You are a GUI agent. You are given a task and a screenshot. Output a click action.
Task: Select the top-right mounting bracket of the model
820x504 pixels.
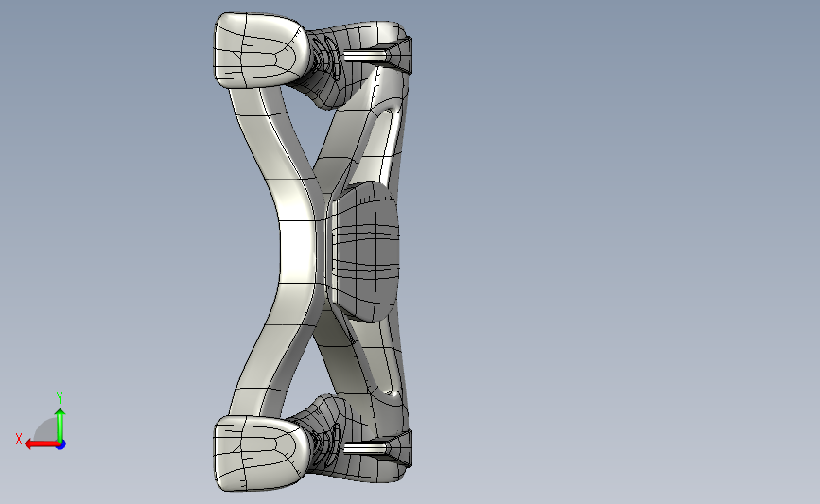(x=398, y=54)
